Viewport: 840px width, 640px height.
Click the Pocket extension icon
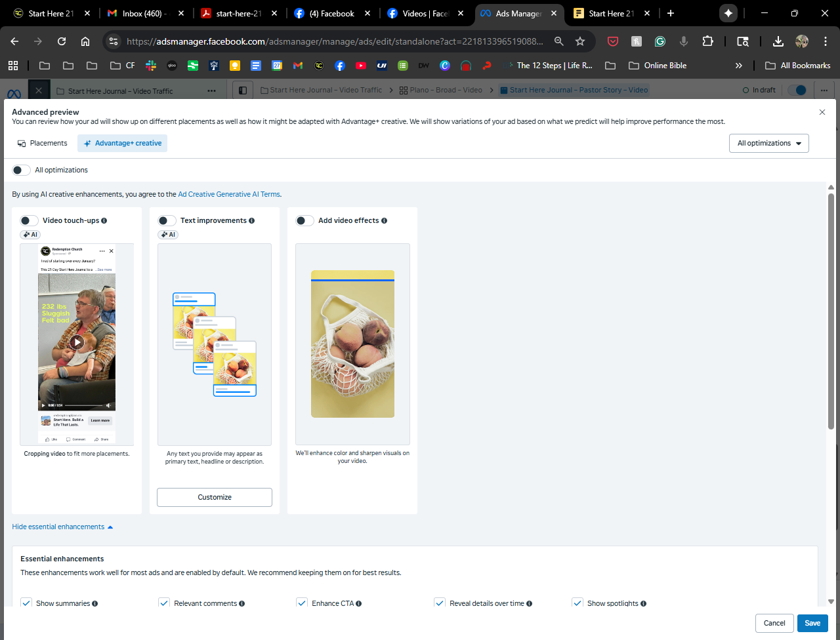tap(612, 41)
